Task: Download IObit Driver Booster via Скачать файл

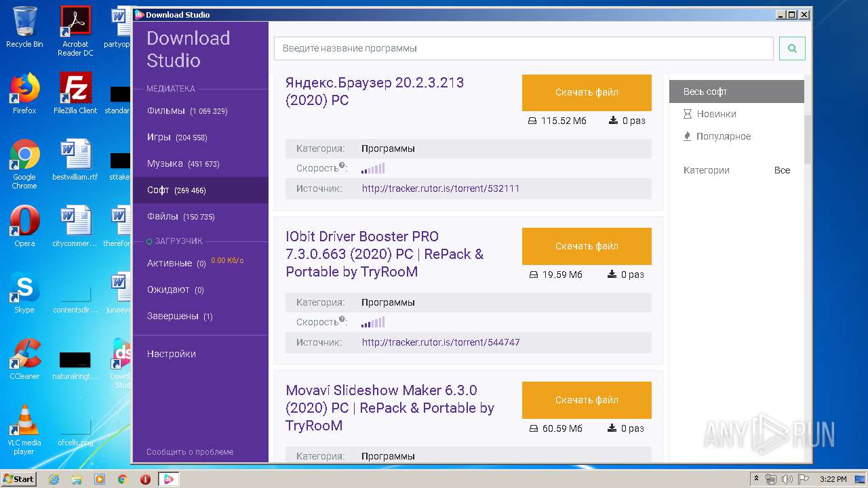Action: pyautogui.click(x=587, y=246)
